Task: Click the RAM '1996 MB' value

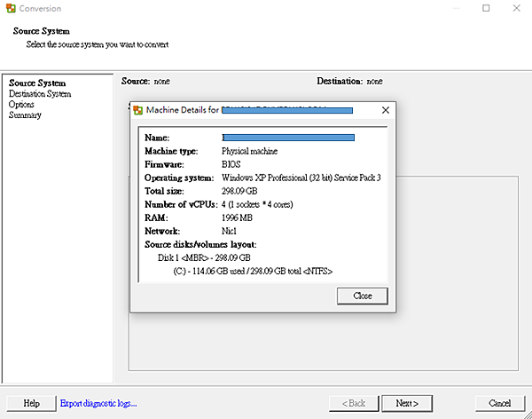Action: pos(237,217)
